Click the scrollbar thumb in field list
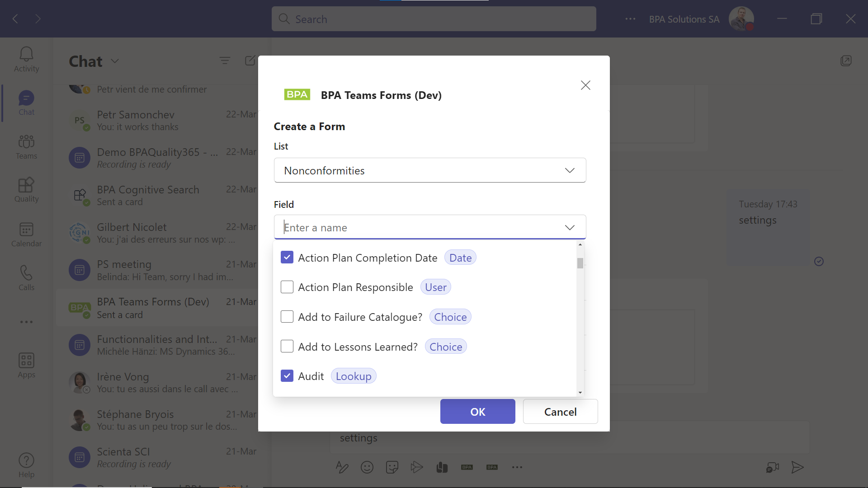The width and height of the screenshot is (868, 488). point(580,263)
